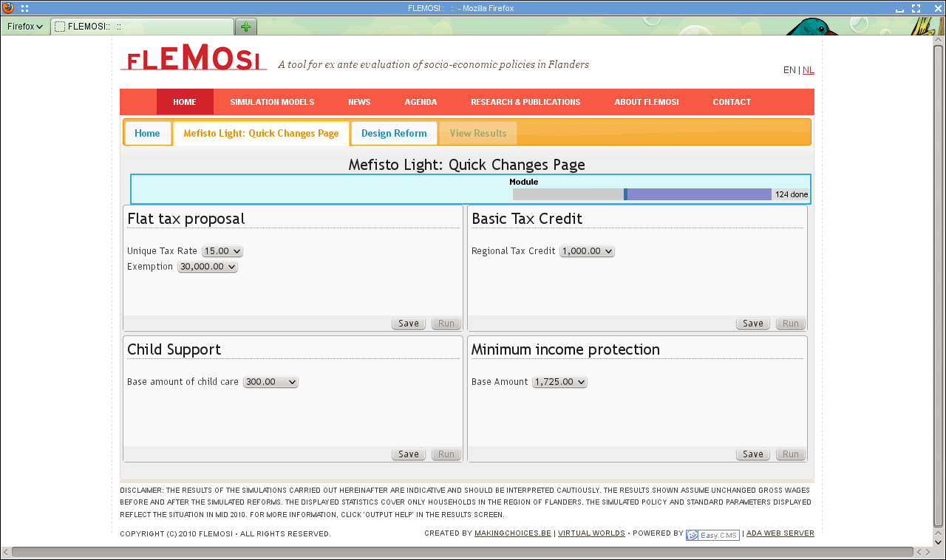946x560 pixels.
Task: Click the Firefox icon in title bar
Action: coord(8,8)
